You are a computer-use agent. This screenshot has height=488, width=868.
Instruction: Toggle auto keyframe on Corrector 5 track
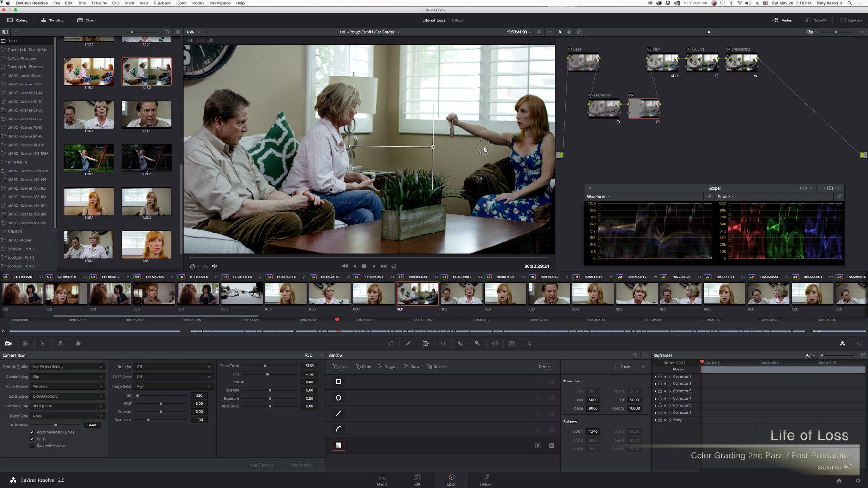tap(665, 405)
